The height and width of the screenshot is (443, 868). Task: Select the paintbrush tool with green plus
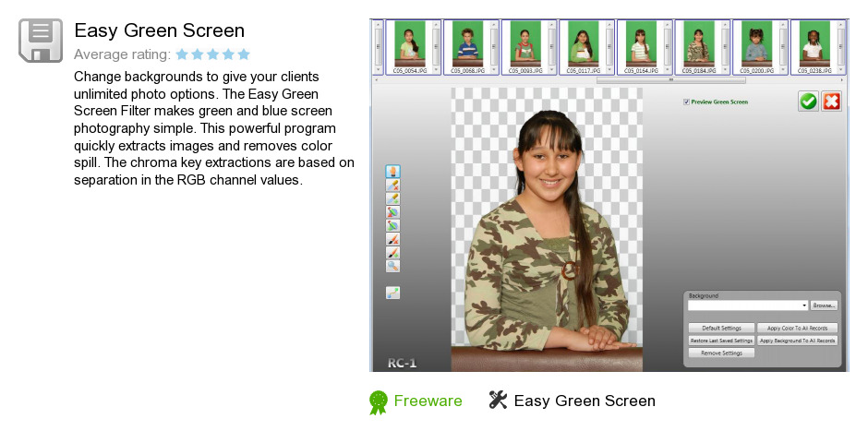[x=392, y=253]
